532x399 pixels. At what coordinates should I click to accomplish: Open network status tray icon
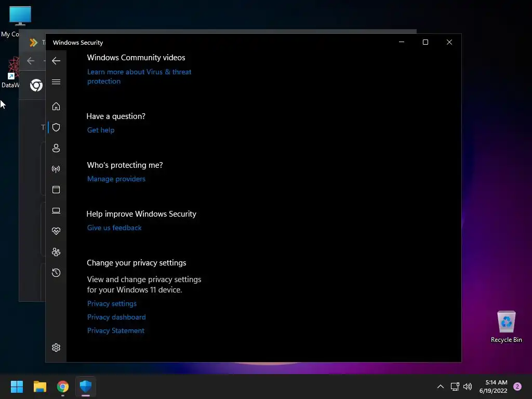click(455, 387)
